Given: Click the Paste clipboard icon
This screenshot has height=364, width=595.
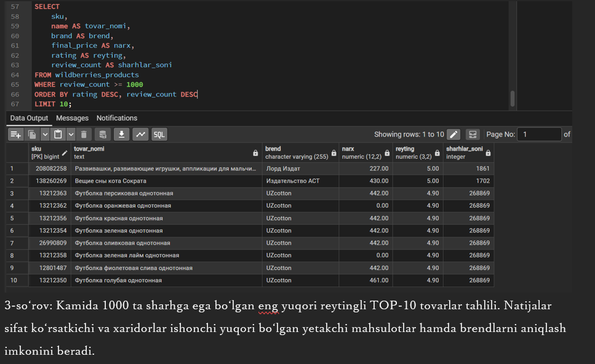Looking at the screenshot, I should pyautogui.click(x=58, y=134).
